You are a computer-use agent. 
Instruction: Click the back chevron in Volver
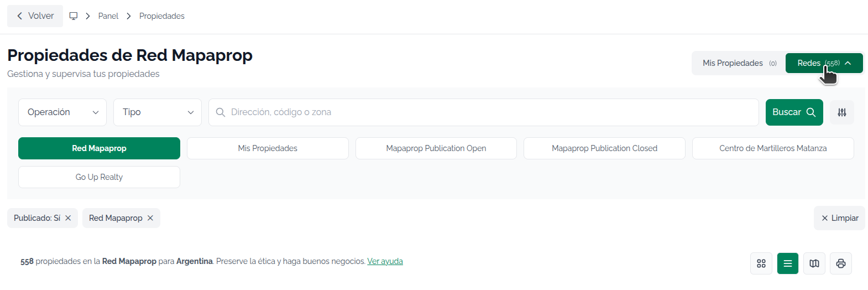click(x=20, y=16)
